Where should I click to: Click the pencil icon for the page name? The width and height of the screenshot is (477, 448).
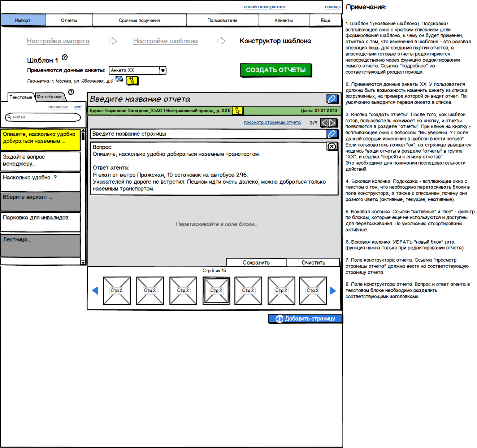pyautogui.click(x=331, y=134)
